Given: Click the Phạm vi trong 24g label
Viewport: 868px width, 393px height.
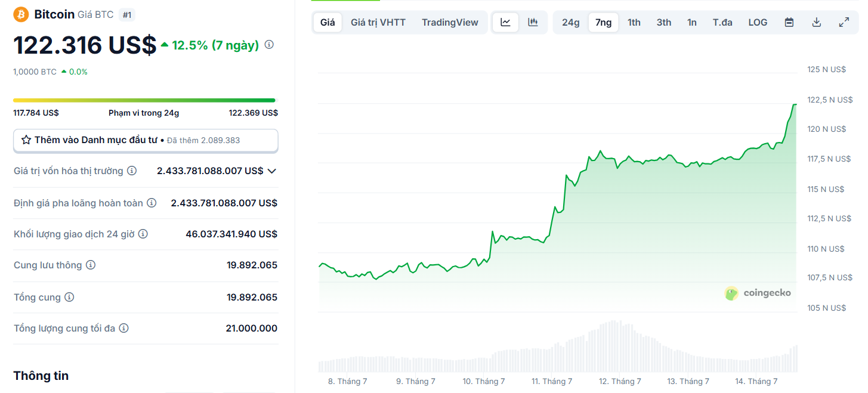Looking at the screenshot, I should pos(144,113).
